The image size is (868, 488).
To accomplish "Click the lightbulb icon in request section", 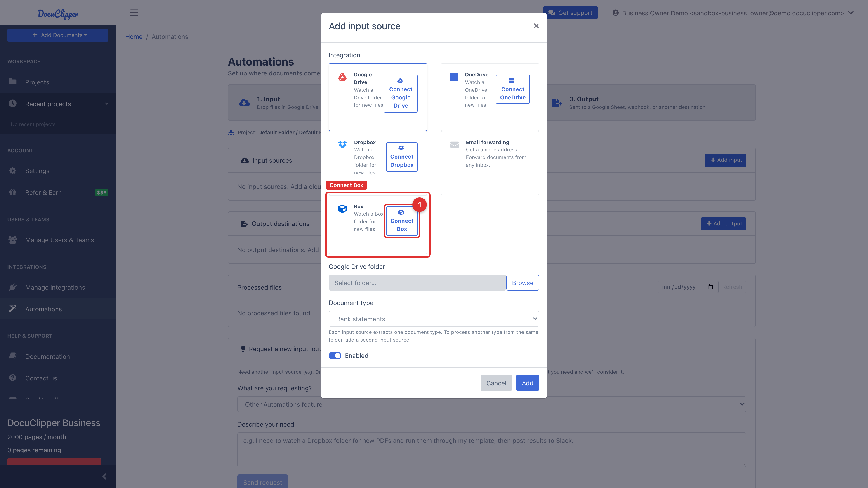I will click(243, 349).
